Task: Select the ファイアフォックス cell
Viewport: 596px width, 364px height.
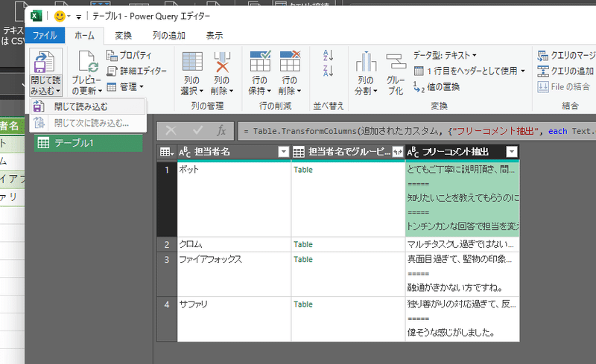Action: 234,275
